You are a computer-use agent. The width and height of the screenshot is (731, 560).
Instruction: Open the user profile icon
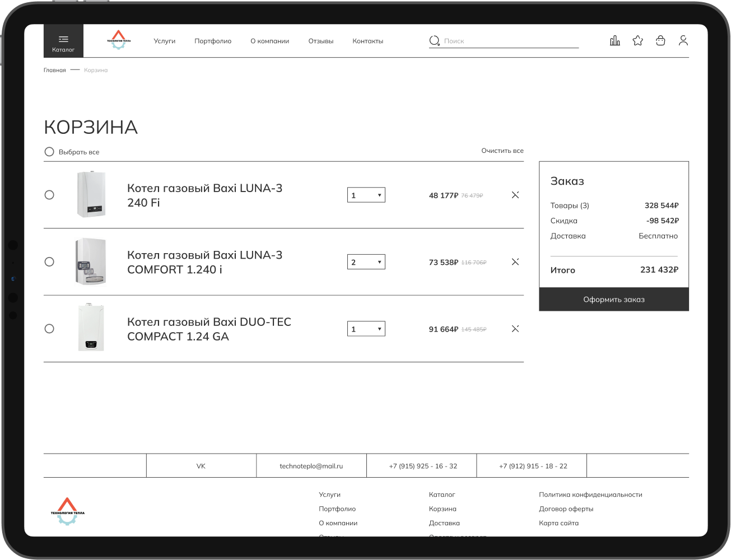[x=683, y=40]
